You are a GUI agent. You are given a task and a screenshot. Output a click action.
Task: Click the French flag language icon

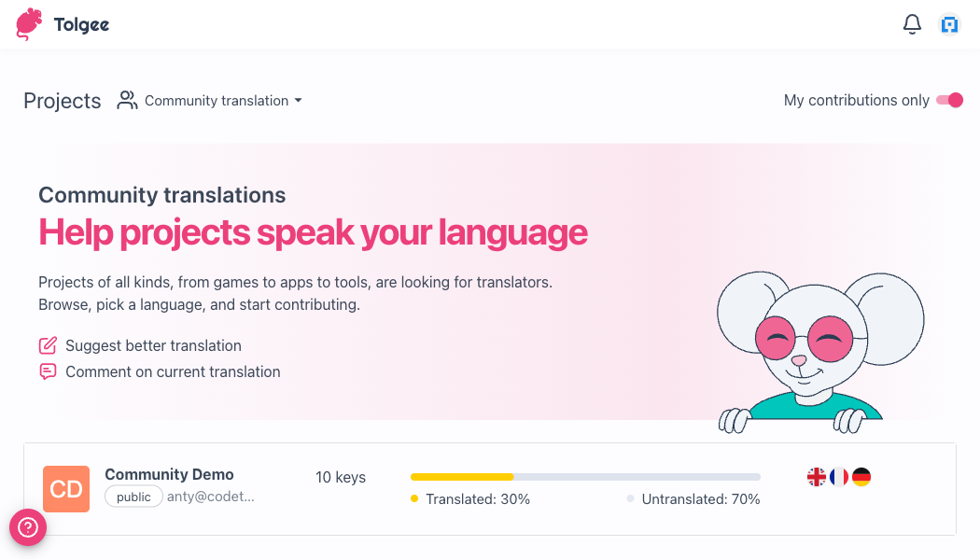coord(839,477)
